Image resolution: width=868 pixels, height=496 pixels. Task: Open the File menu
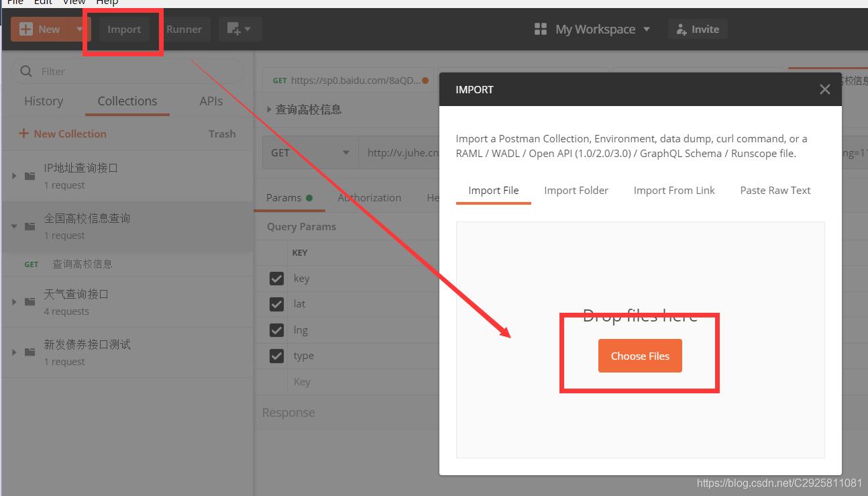pyautogui.click(x=15, y=3)
